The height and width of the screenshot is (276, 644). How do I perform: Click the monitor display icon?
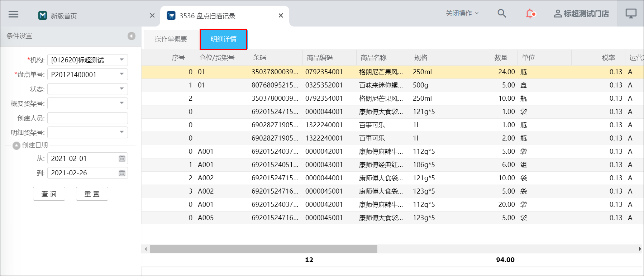[x=631, y=14]
